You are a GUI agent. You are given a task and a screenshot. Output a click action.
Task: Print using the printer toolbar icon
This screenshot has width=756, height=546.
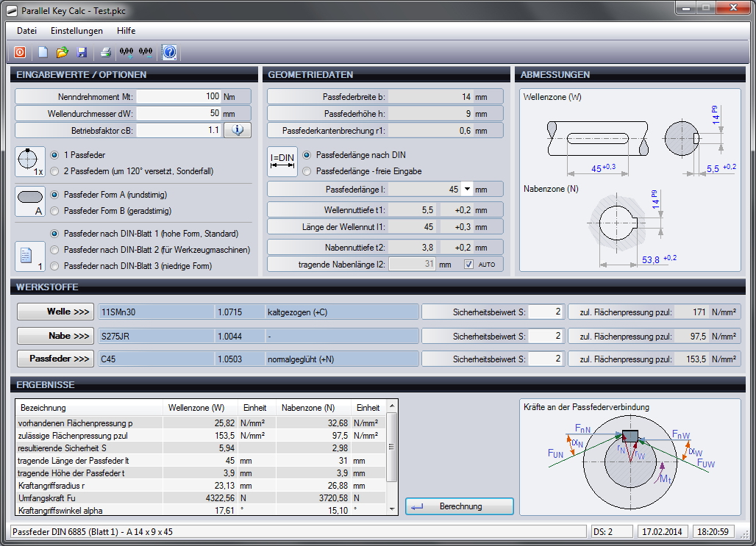click(x=106, y=52)
